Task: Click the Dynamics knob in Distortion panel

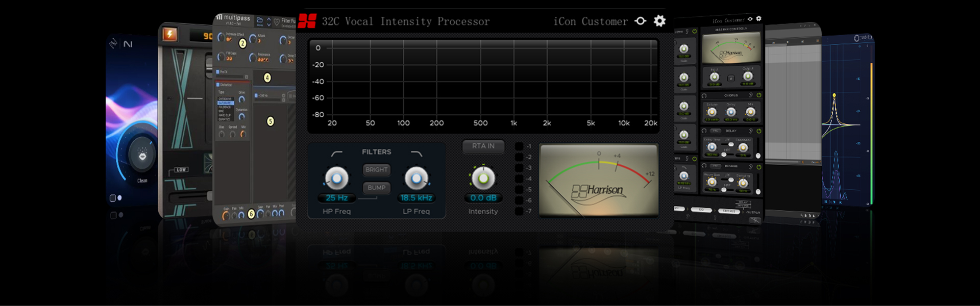Action: tap(242, 117)
